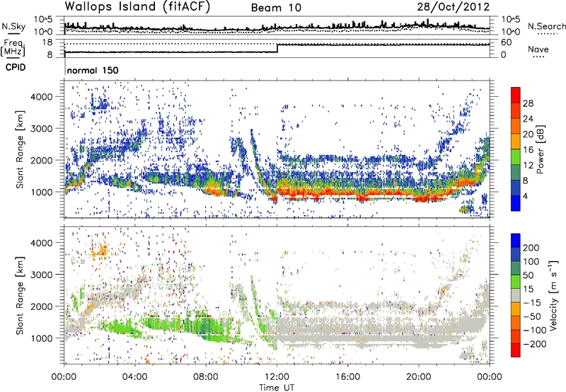Click the "28" power colorbar label
Image resolution: width=566 pixels, height=392 pixels.
pos(528,103)
